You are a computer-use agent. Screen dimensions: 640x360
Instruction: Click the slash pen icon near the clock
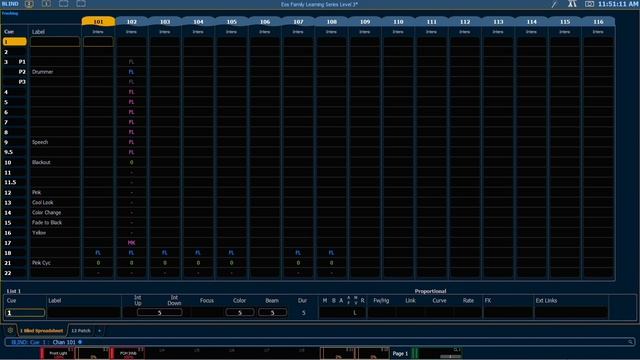[x=554, y=4]
